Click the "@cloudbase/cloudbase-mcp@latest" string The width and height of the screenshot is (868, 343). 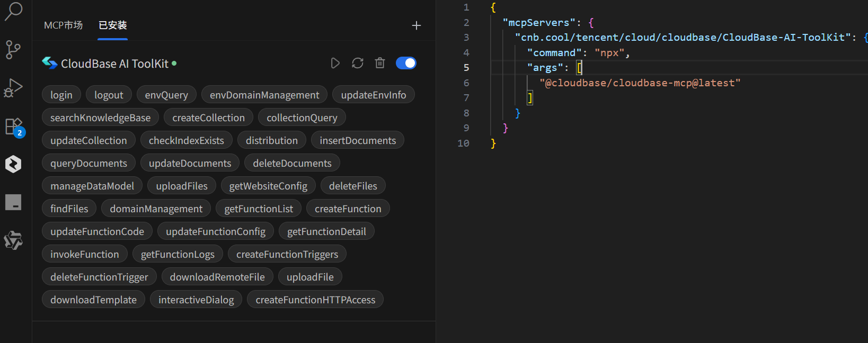[x=640, y=83]
